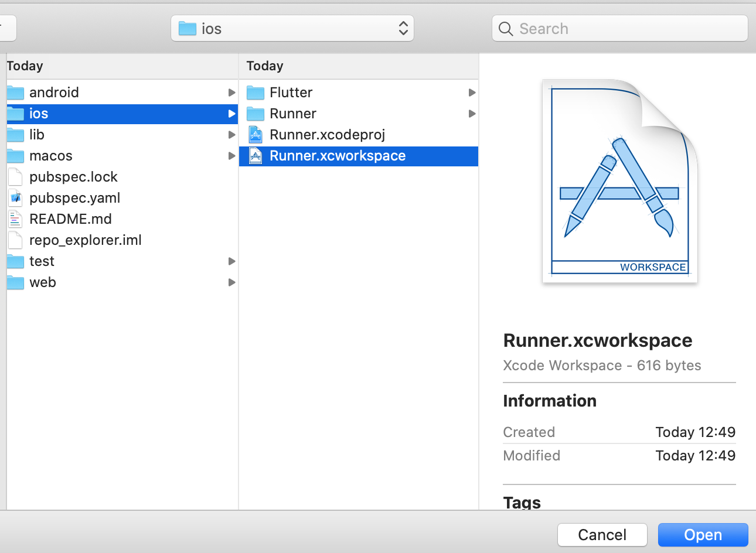Expand the Runner folder arrow
This screenshot has height=553, width=756.
click(x=472, y=114)
